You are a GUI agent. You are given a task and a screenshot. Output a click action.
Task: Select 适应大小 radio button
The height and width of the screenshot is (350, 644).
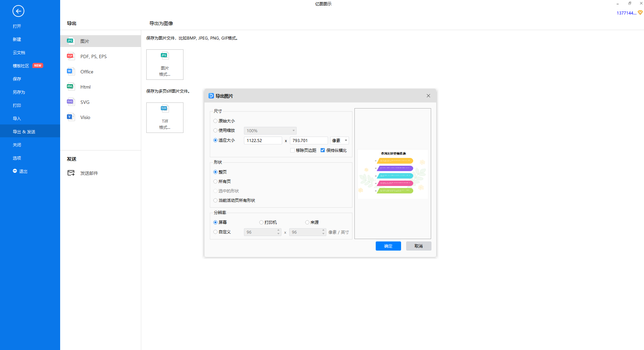[x=215, y=140]
